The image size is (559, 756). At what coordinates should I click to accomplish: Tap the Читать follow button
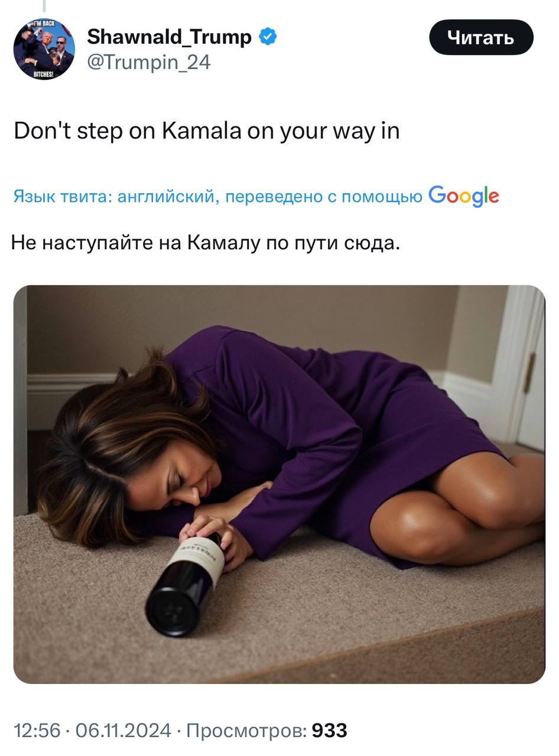point(481,38)
